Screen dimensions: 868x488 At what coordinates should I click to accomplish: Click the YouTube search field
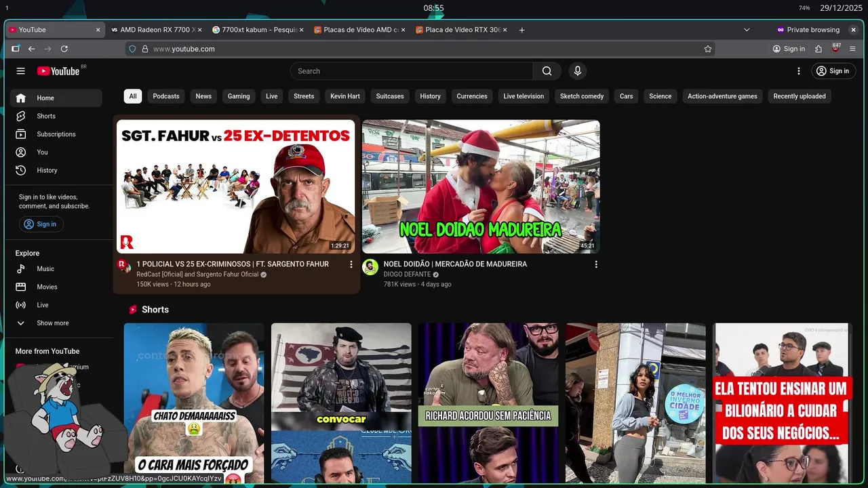pos(412,71)
